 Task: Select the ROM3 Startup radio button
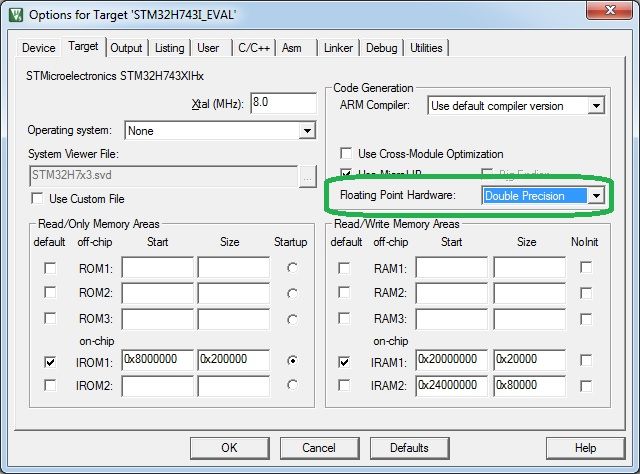pos(292,319)
